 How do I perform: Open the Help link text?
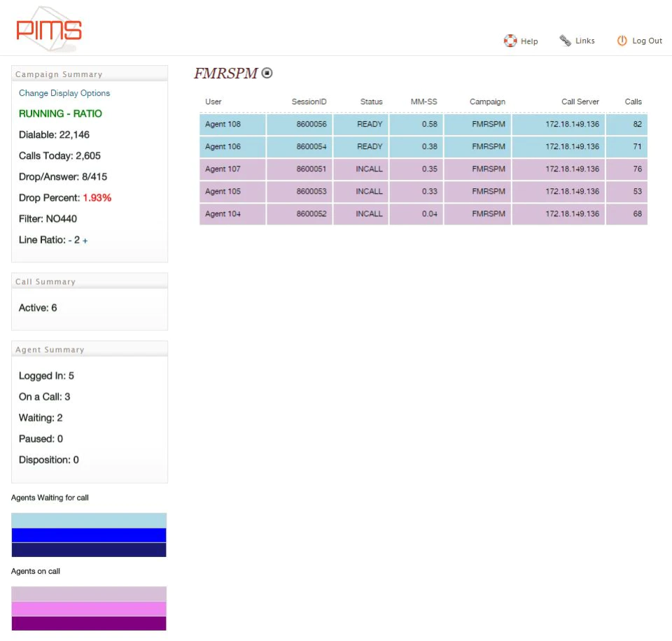(529, 41)
